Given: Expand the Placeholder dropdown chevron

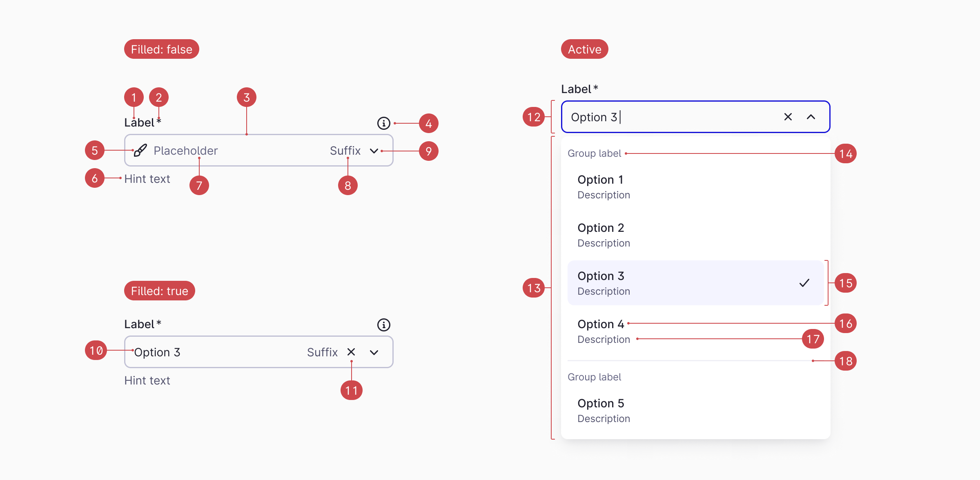Looking at the screenshot, I should coord(374,151).
